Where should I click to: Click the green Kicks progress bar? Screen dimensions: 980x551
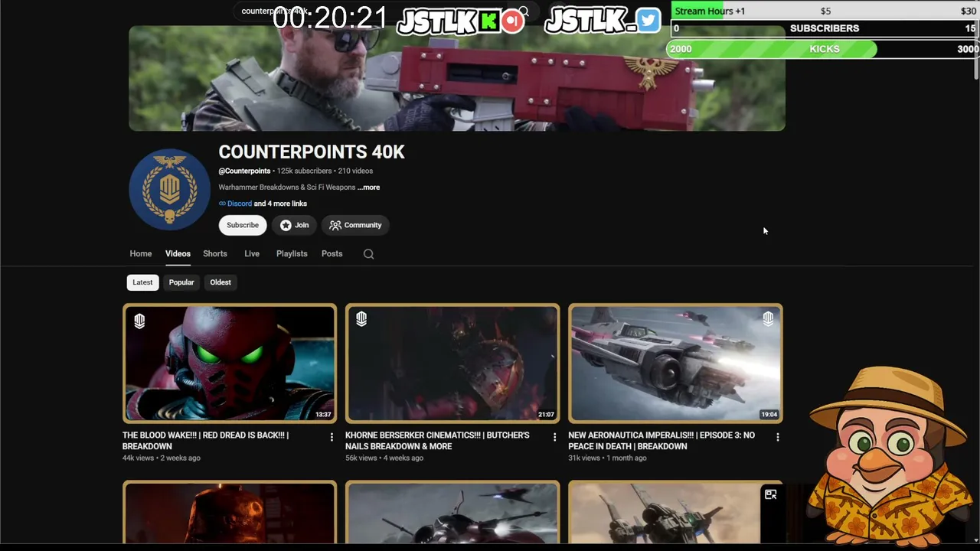[x=772, y=49]
